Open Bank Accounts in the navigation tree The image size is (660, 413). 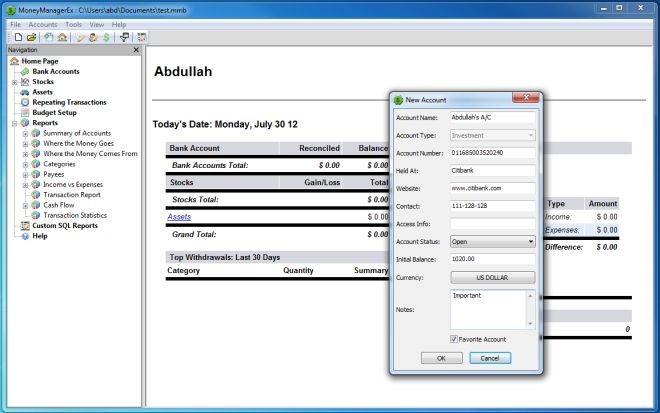56,72
